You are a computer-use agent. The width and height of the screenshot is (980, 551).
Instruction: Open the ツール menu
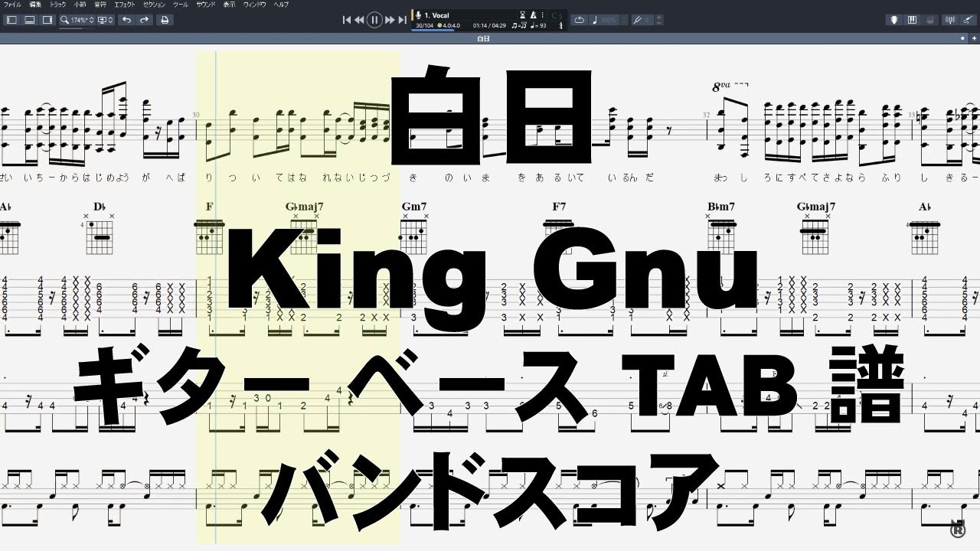[x=181, y=5]
